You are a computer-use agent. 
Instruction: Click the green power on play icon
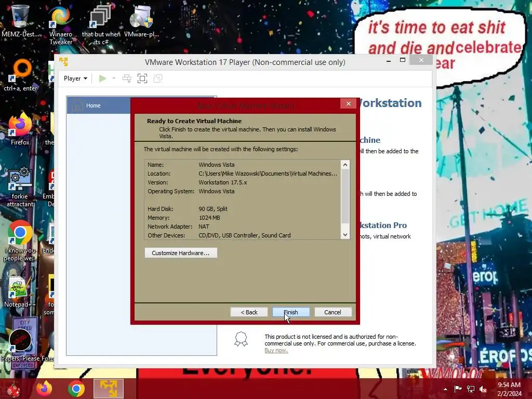point(102,78)
